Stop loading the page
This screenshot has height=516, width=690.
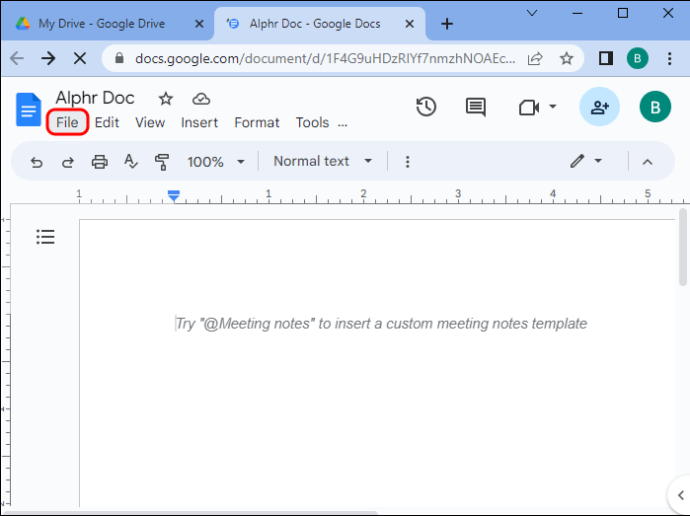click(80, 58)
